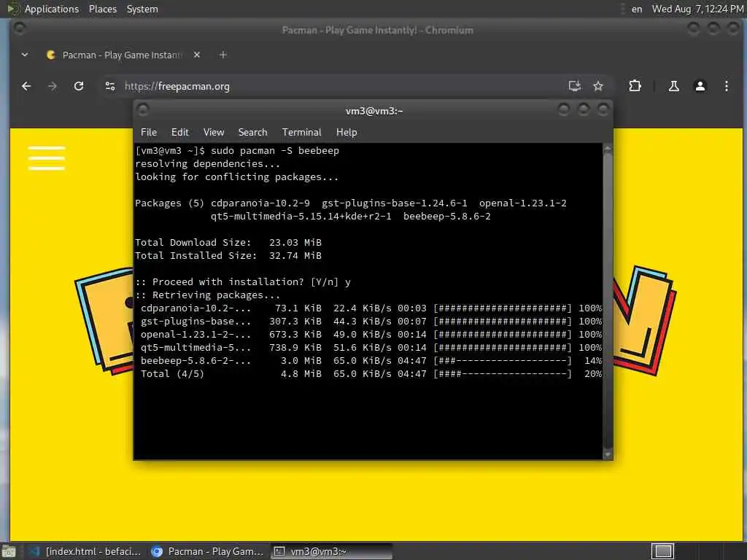
Task: Open the Chromium profile avatar
Action: point(700,86)
